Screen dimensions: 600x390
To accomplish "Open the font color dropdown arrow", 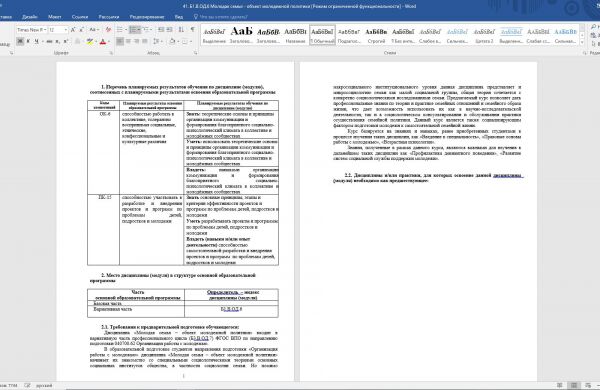I will (109, 41).
